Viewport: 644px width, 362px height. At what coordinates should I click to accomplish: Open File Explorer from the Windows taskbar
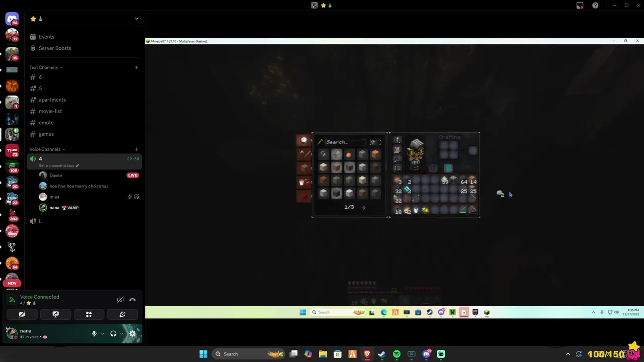point(323,354)
